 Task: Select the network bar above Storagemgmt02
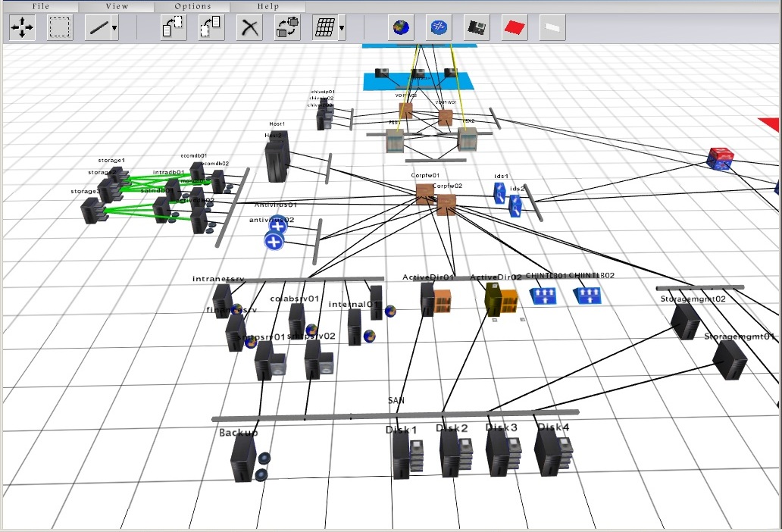[699, 288]
